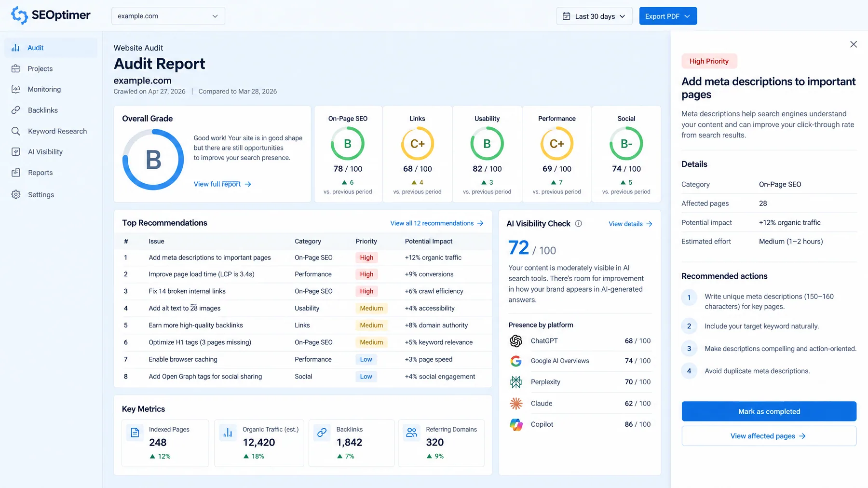Click the Indexed Pages document icon

[135, 433]
